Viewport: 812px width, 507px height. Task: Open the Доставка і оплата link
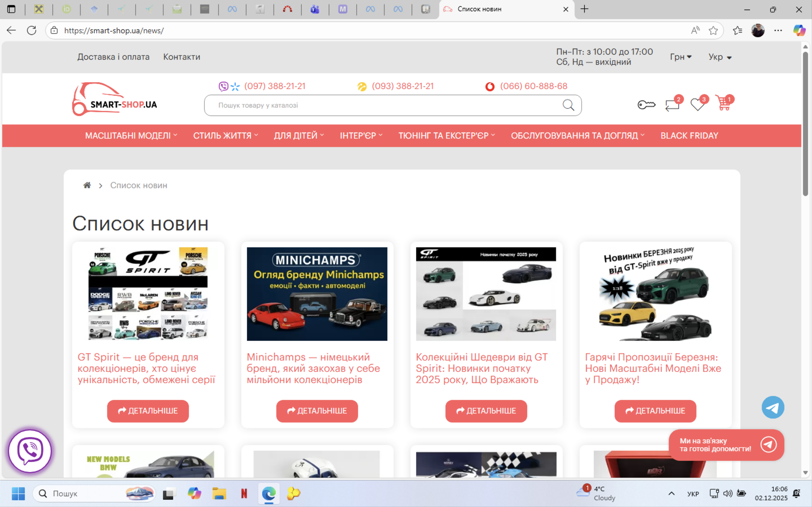click(113, 57)
